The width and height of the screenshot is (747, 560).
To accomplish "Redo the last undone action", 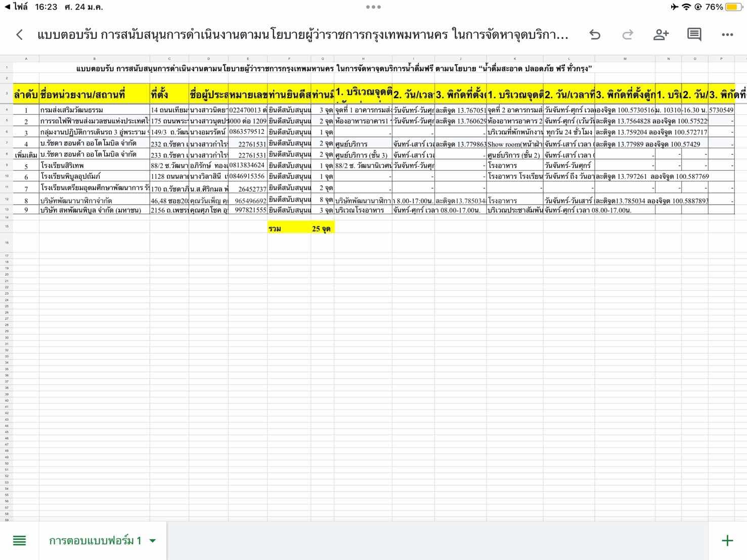I will pyautogui.click(x=628, y=34).
